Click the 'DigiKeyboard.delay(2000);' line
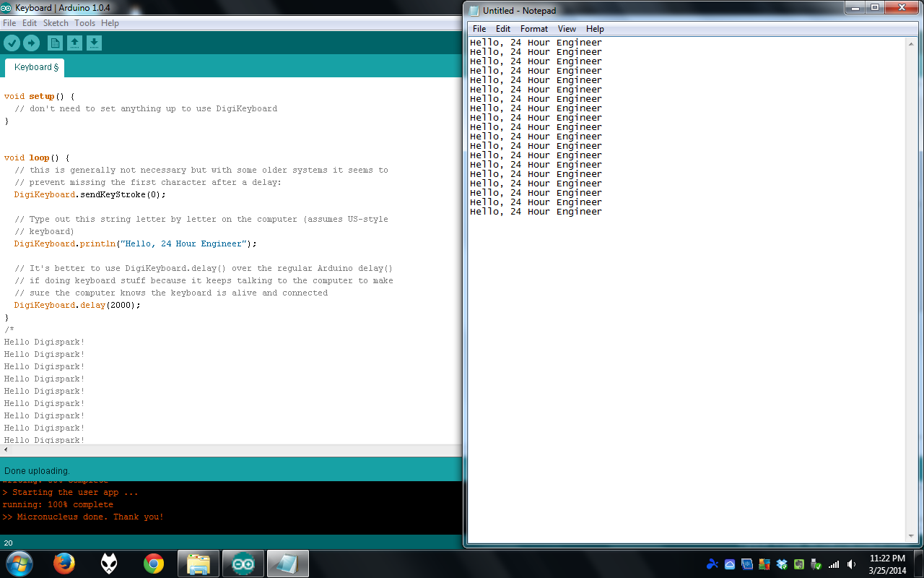 pos(77,305)
